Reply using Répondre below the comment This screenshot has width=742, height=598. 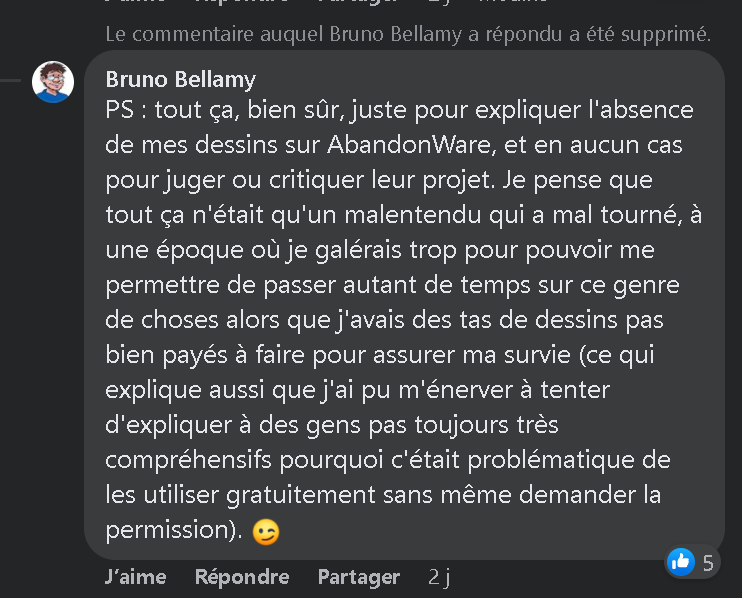click(242, 577)
